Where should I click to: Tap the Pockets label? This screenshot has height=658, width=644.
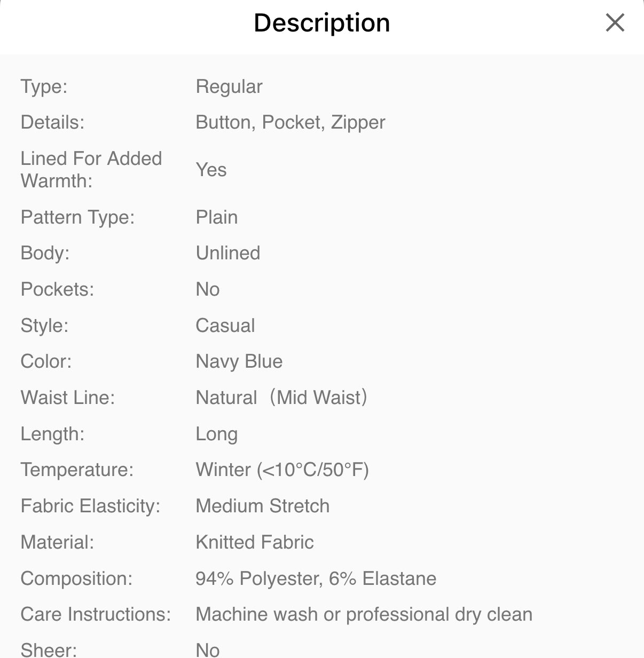coord(57,289)
